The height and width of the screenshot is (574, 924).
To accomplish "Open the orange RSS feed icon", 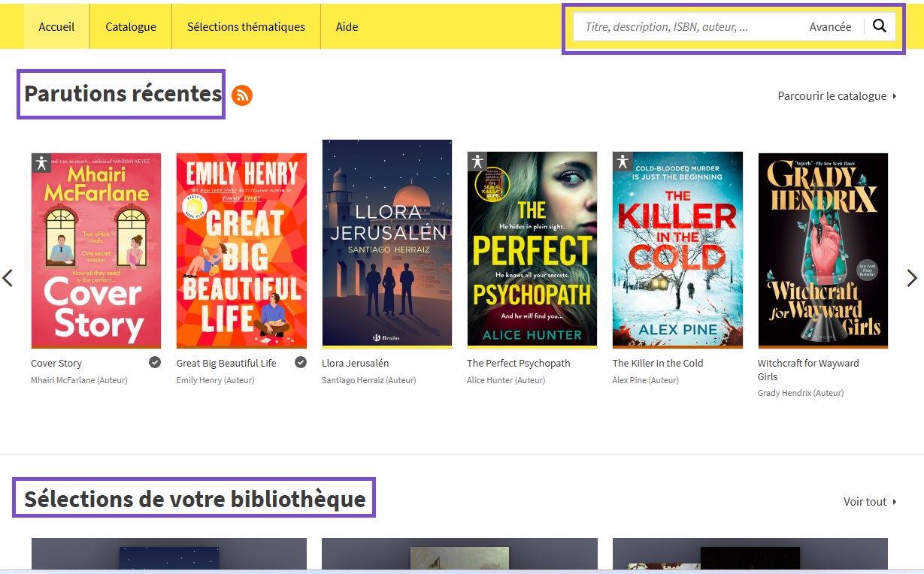I will point(242,95).
